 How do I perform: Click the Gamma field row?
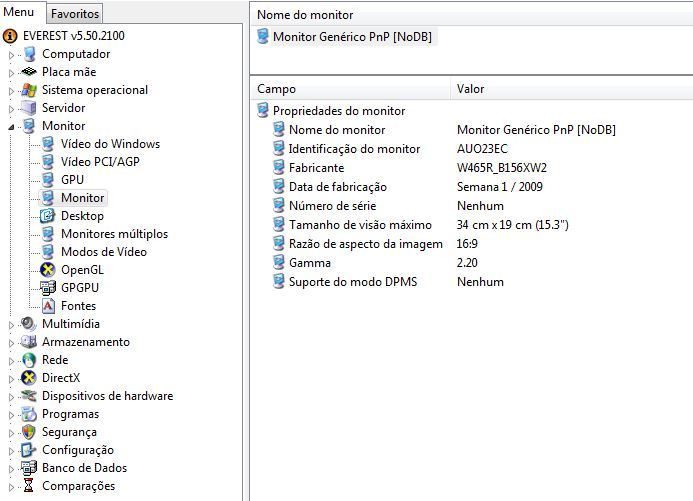(x=310, y=263)
